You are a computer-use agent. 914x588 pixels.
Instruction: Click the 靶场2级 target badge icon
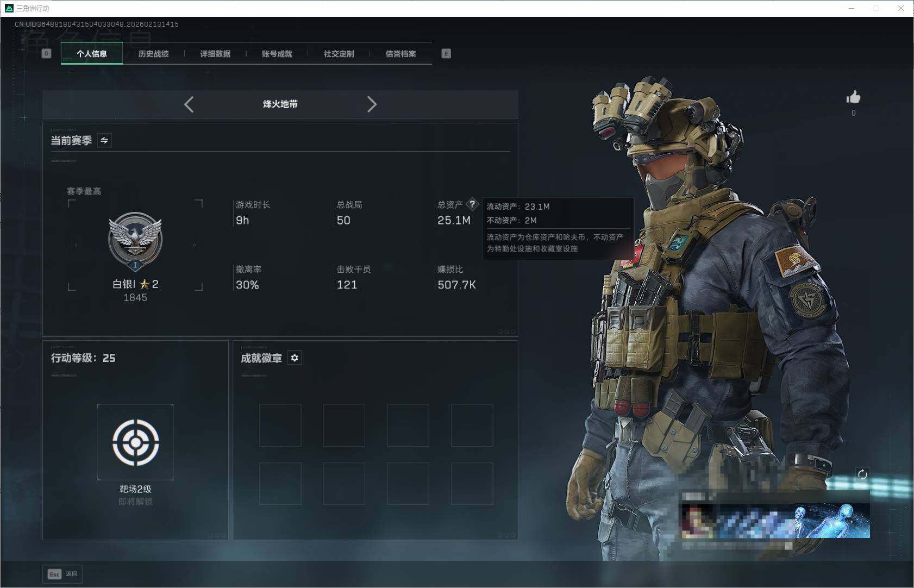(135, 442)
